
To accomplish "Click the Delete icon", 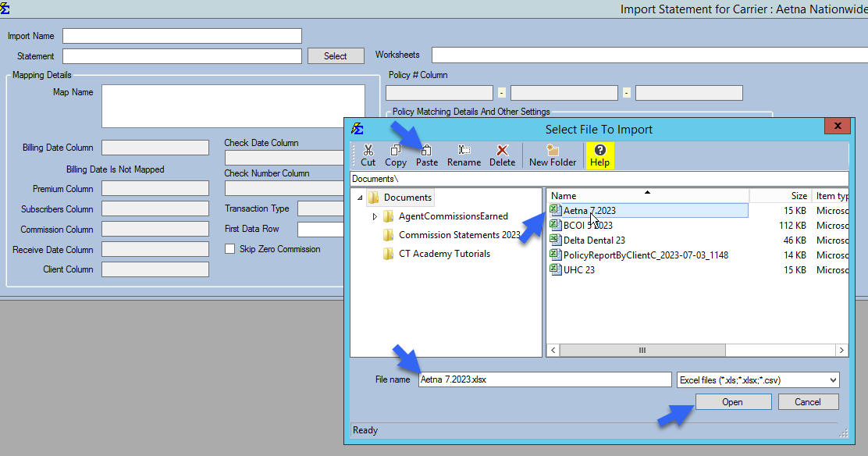I will click(502, 154).
